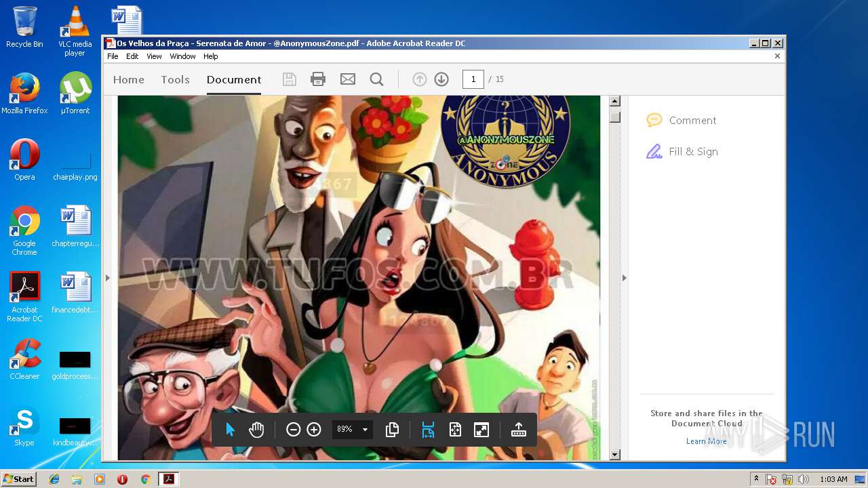This screenshot has height=488, width=868.
Task: Select Acrobat Reader taskbar button
Action: click(168, 479)
